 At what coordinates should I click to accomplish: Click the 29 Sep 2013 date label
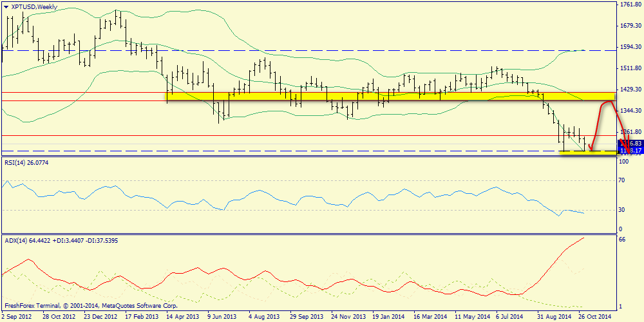point(307,317)
